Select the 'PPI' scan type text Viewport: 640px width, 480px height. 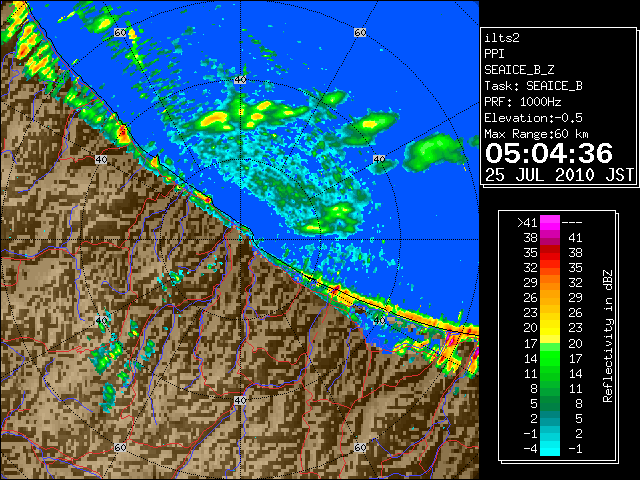[x=494, y=54]
